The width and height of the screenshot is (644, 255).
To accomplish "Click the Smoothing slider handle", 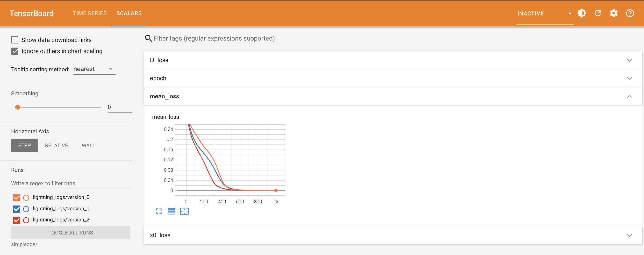I will coord(17,107).
